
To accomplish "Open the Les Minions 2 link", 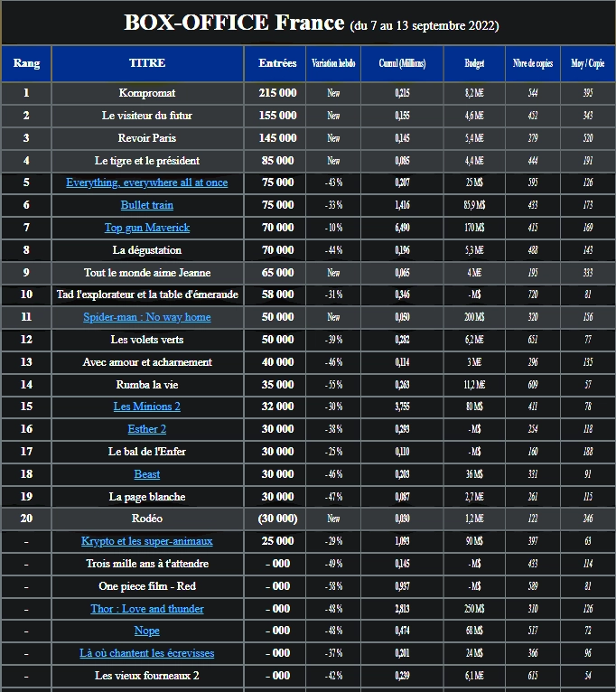I will coord(147,407).
